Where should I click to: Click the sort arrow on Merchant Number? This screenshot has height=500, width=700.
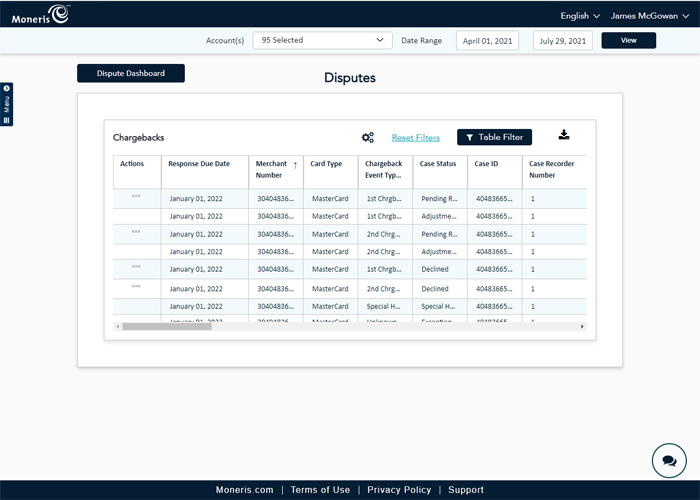[x=295, y=165]
